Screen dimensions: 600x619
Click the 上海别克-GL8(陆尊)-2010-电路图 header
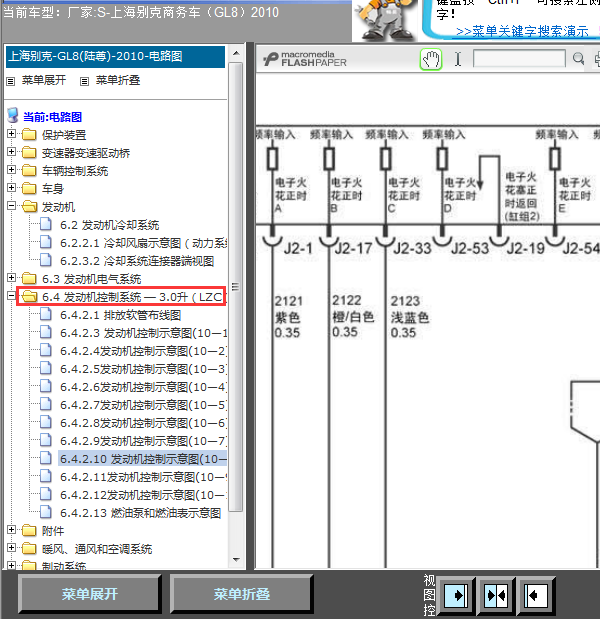click(115, 56)
